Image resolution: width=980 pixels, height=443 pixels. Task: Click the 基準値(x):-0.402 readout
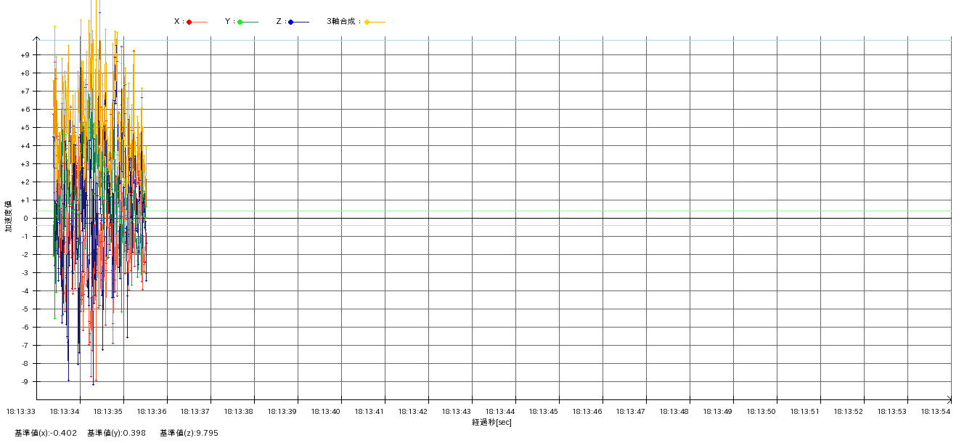tap(46, 433)
